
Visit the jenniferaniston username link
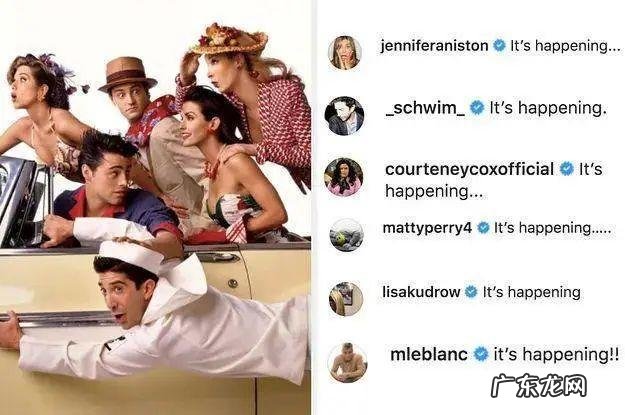pos(434,46)
